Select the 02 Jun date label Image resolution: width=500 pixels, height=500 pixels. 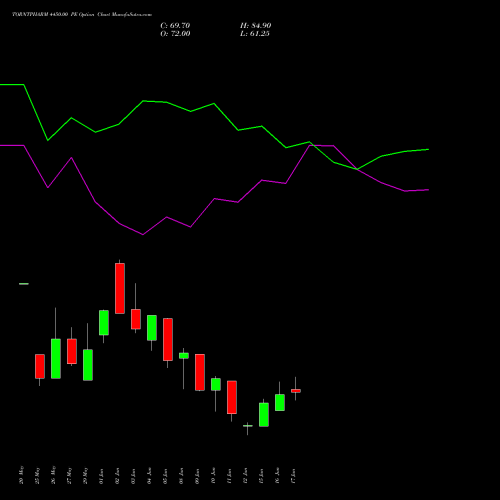click(118, 476)
